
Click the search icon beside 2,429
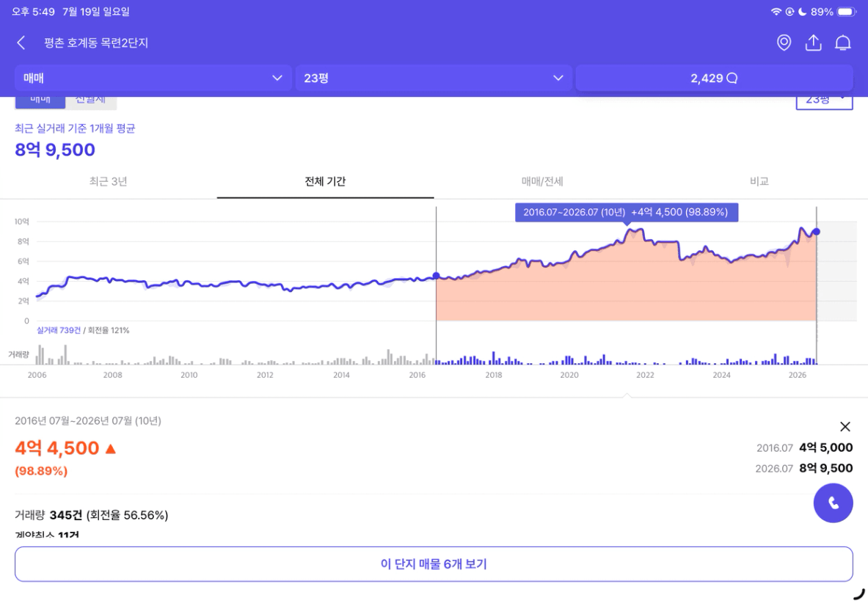732,78
